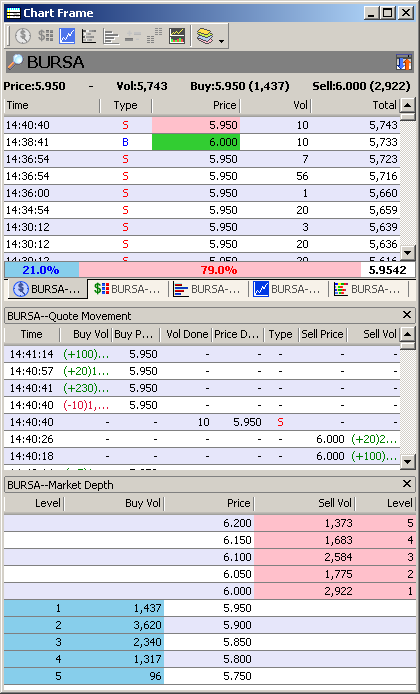Select the quote movement row at 14:40:18

(x=202, y=456)
